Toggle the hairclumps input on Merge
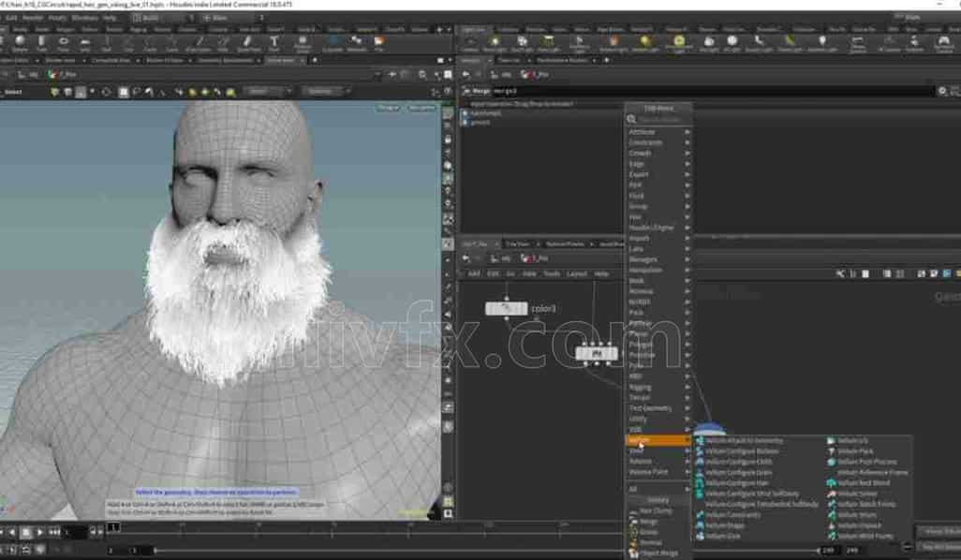 pyautogui.click(x=465, y=113)
